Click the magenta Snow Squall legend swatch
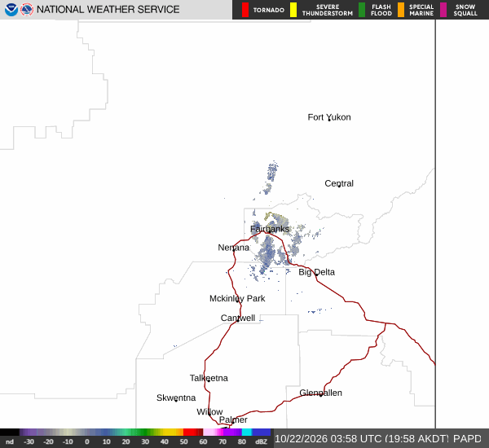This screenshot has height=448, width=489. 443,10
